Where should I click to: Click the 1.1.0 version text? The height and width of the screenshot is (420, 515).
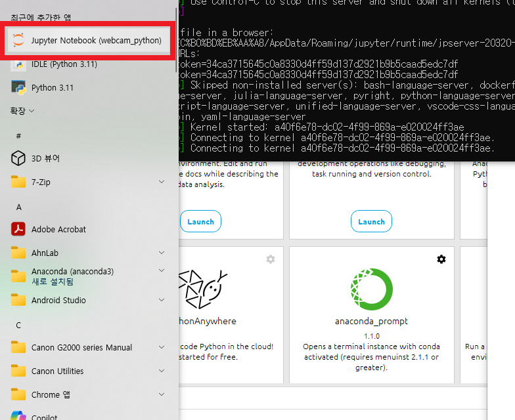(372, 336)
